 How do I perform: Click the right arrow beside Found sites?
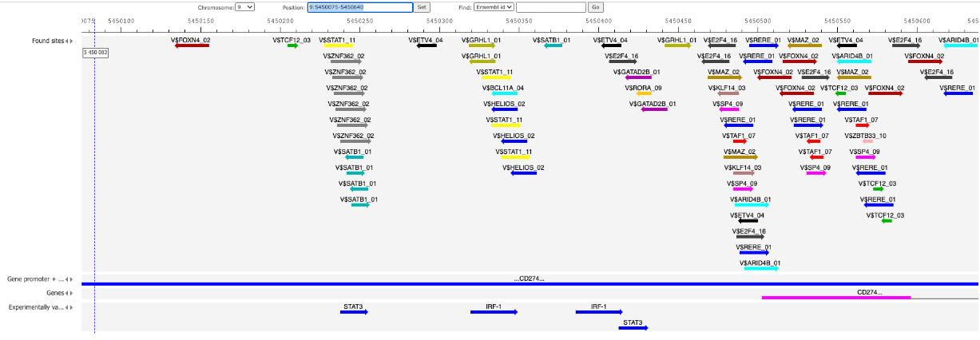[x=73, y=41]
